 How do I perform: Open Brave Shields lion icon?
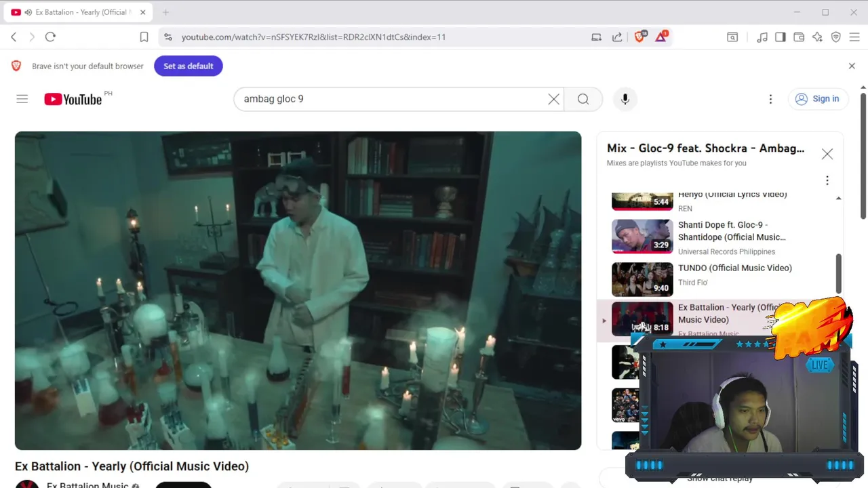[x=639, y=37]
